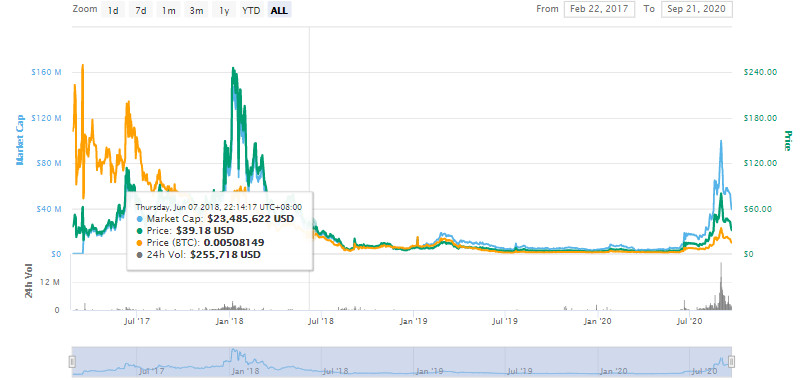Click the blue Market Cap tooltip dot
The height and width of the screenshot is (380, 800).
pyautogui.click(x=140, y=219)
